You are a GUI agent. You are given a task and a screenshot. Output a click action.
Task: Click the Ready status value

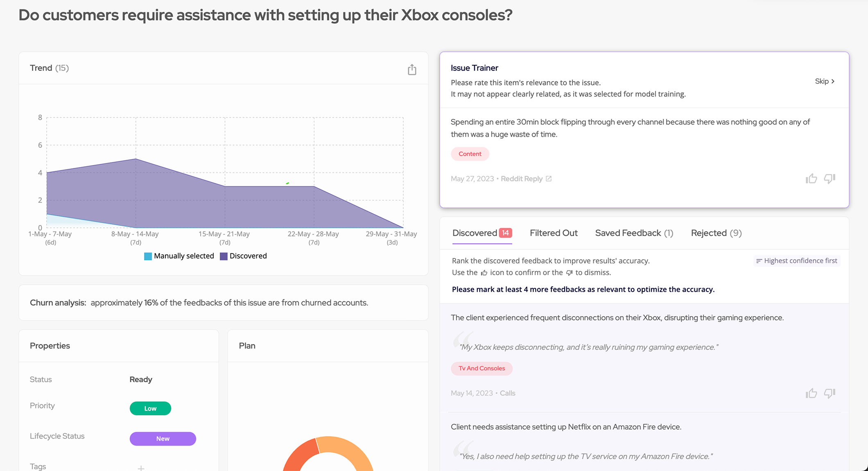coord(141,379)
